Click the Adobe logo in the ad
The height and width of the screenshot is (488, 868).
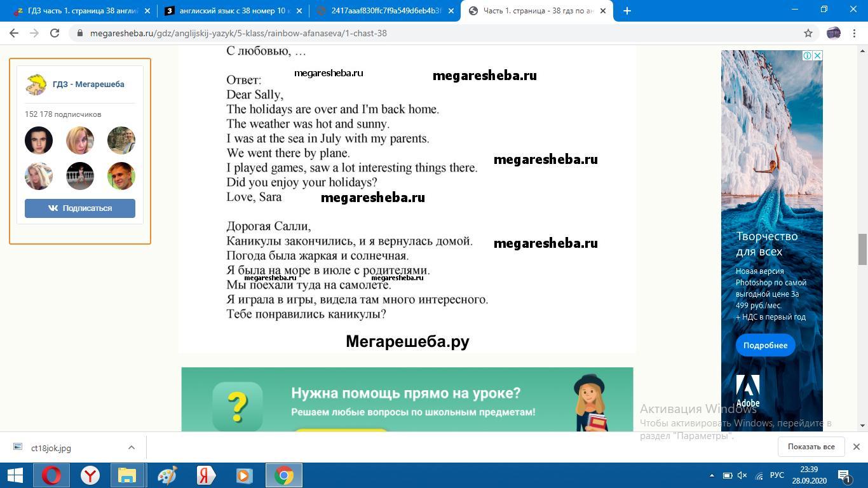[748, 391]
